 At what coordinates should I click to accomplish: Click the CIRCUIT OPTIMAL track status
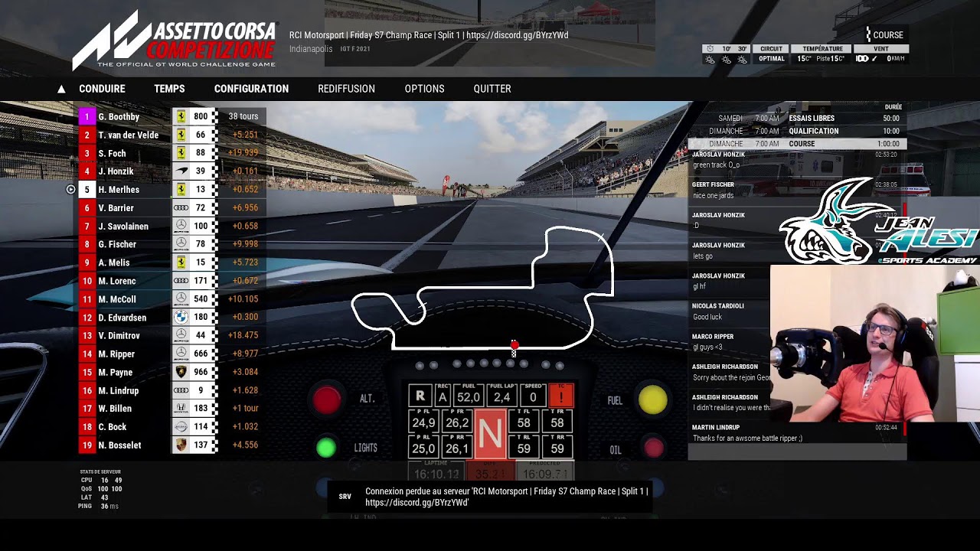[x=771, y=54]
